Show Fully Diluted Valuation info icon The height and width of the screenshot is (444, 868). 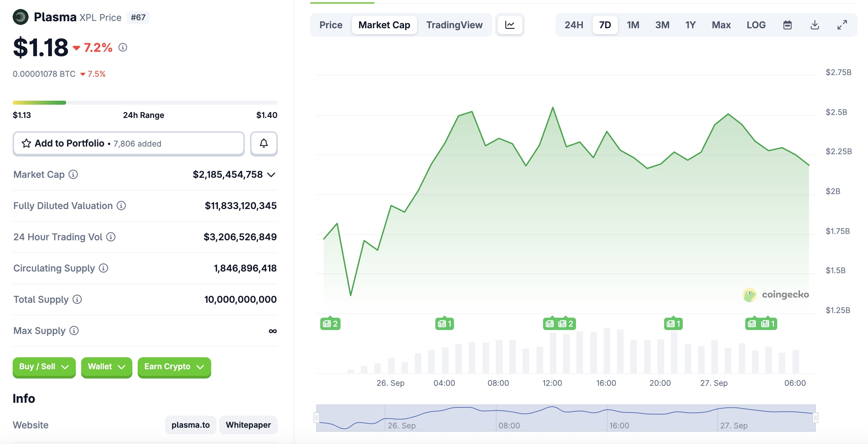121,206
